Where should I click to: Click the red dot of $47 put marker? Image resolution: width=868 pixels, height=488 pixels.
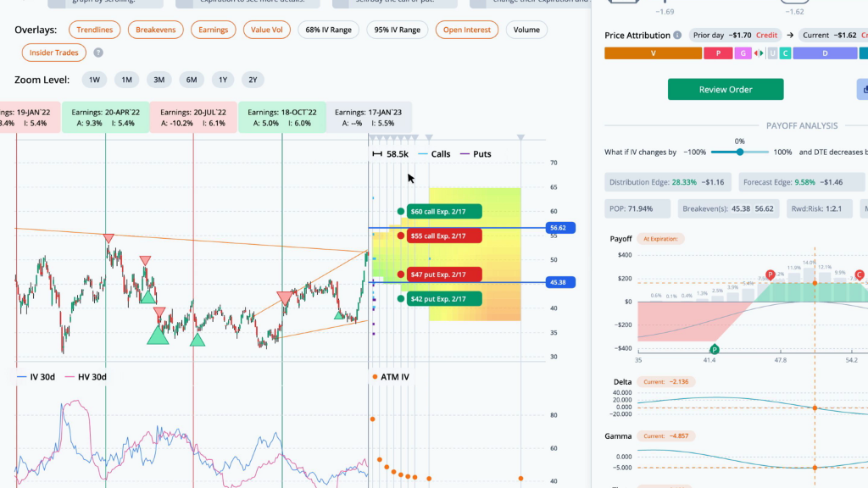(x=401, y=274)
